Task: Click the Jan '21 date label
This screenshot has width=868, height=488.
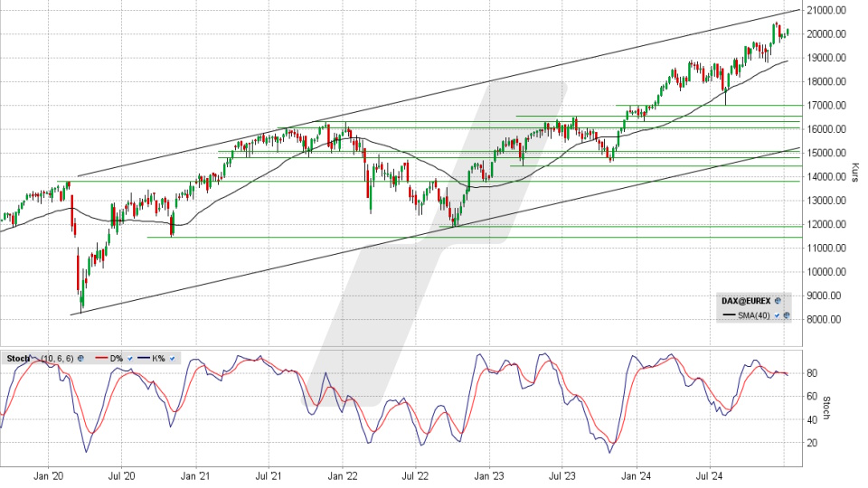Action: tap(195, 476)
